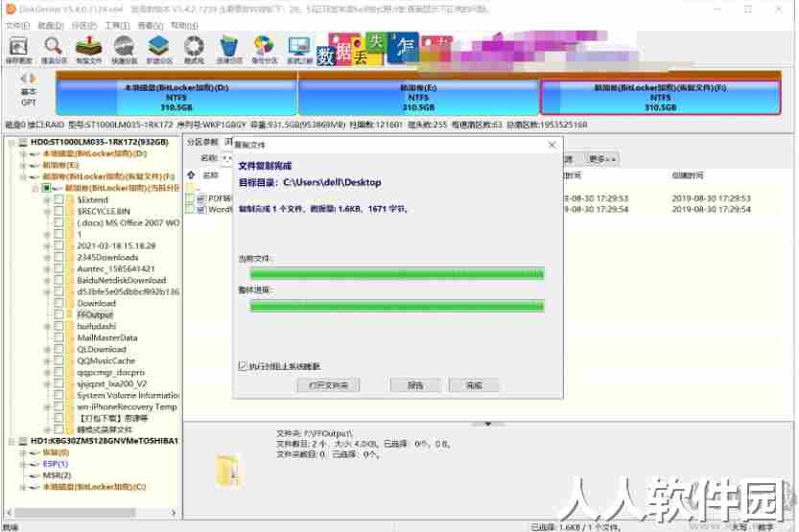Switch to the Partition Parameters tab
This screenshot has width=799, height=532.
[202, 142]
